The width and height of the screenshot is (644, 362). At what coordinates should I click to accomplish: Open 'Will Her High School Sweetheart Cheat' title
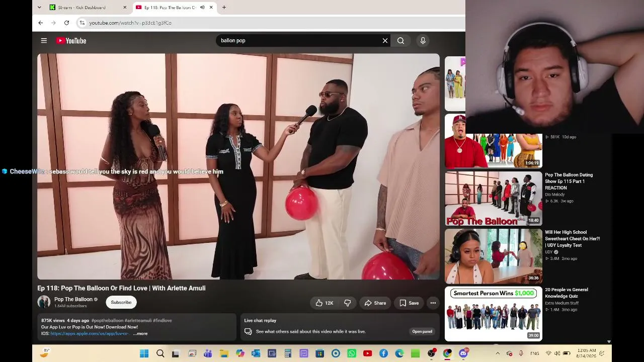pyautogui.click(x=573, y=239)
